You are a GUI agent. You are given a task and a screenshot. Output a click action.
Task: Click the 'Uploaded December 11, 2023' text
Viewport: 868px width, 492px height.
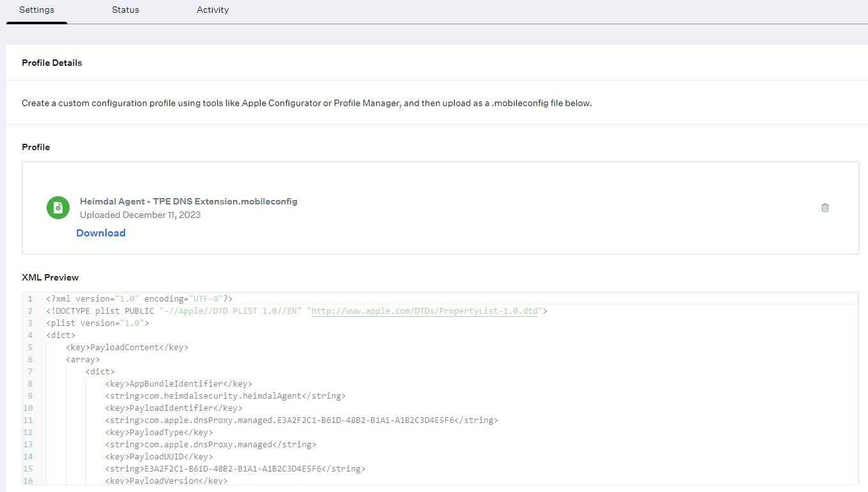[141, 215]
